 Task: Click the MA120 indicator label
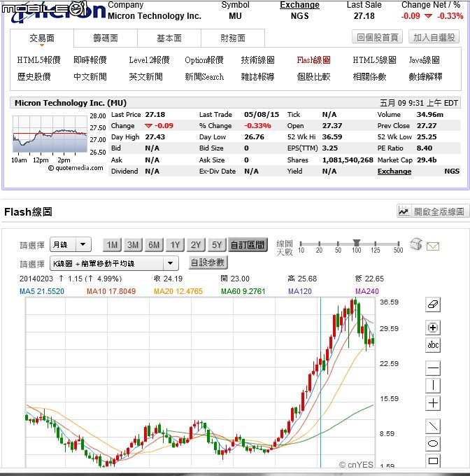click(x=299, y=291)
